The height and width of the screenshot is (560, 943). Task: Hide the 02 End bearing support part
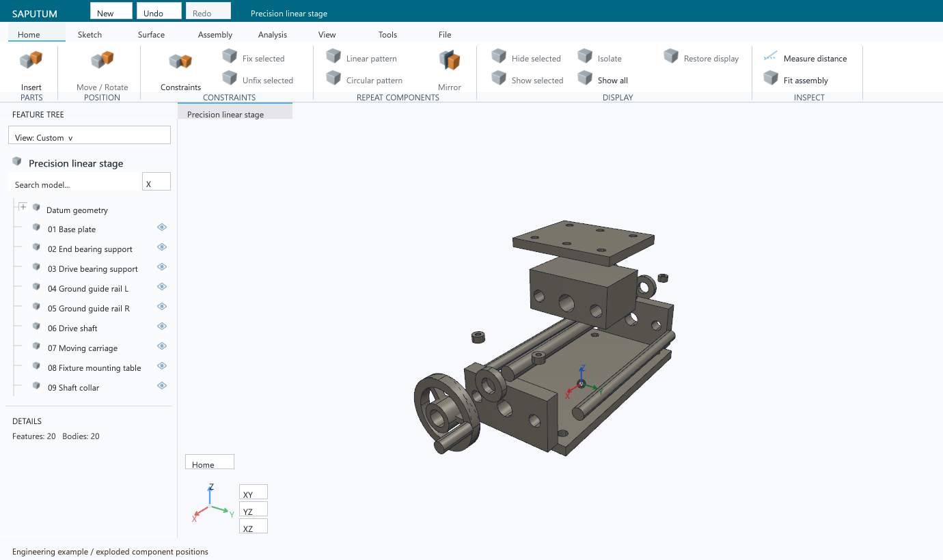coord(162,247)
